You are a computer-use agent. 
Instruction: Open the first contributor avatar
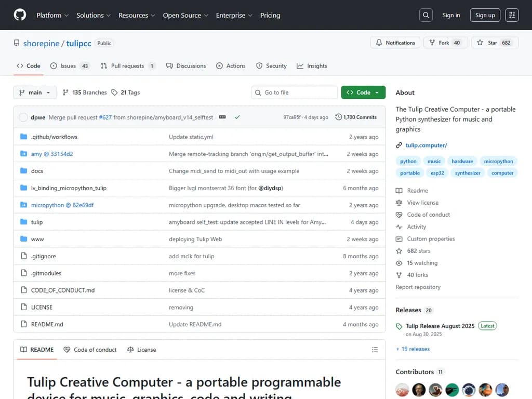(402, 389)
